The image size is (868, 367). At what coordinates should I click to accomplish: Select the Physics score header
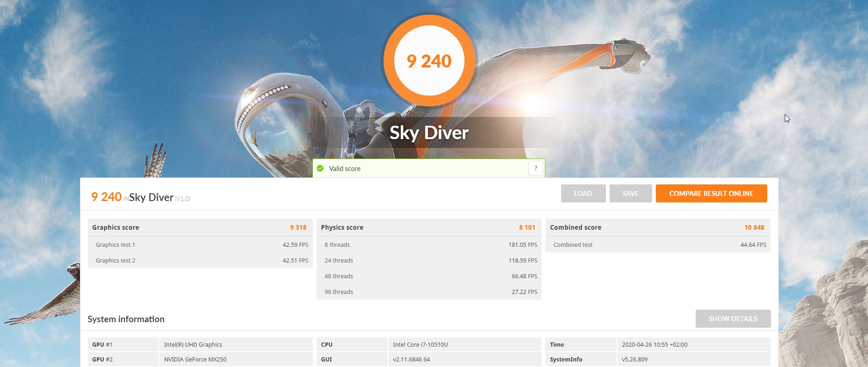(x=429, y=227)
